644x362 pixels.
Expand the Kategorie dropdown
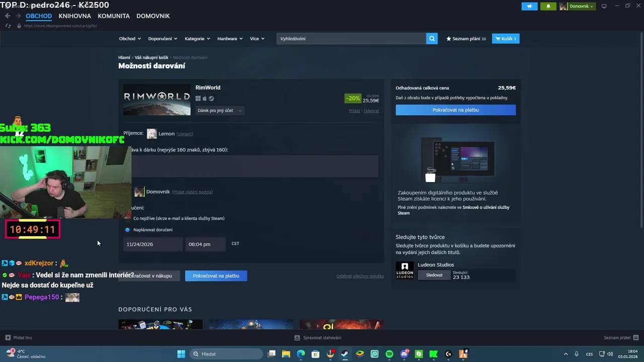point(197,39)
